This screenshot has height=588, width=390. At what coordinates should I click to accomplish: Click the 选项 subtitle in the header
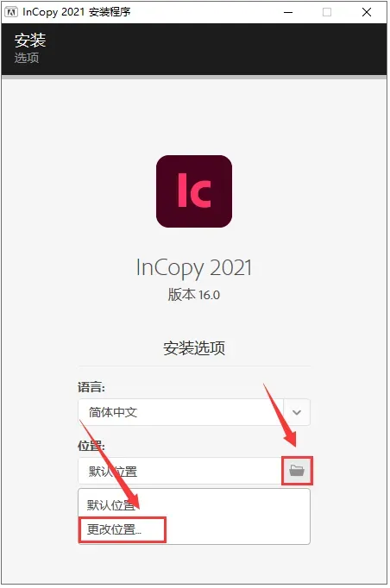(x=27, y=58)
